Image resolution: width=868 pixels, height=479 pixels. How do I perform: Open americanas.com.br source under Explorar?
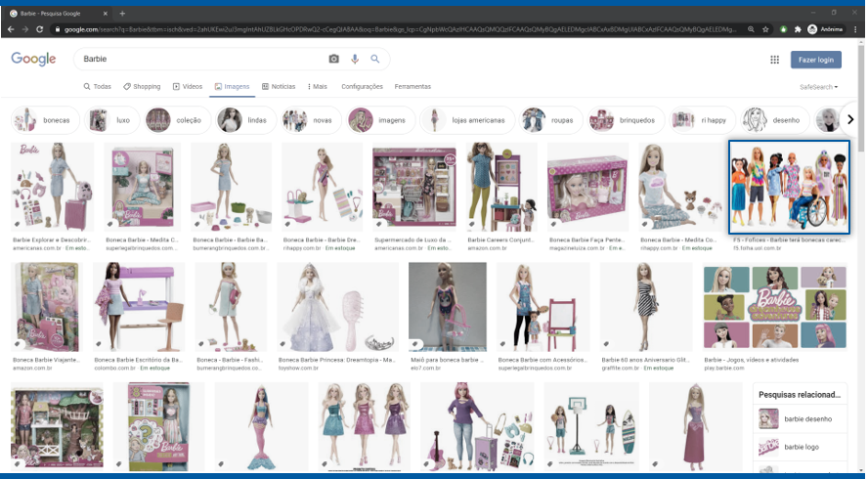[x=37, y=248]
